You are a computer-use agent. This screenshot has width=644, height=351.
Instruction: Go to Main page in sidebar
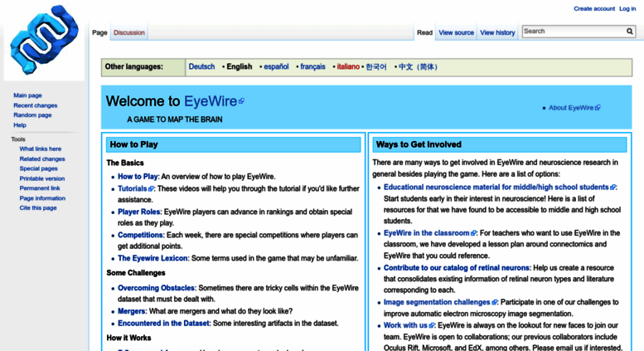(27, 95)
